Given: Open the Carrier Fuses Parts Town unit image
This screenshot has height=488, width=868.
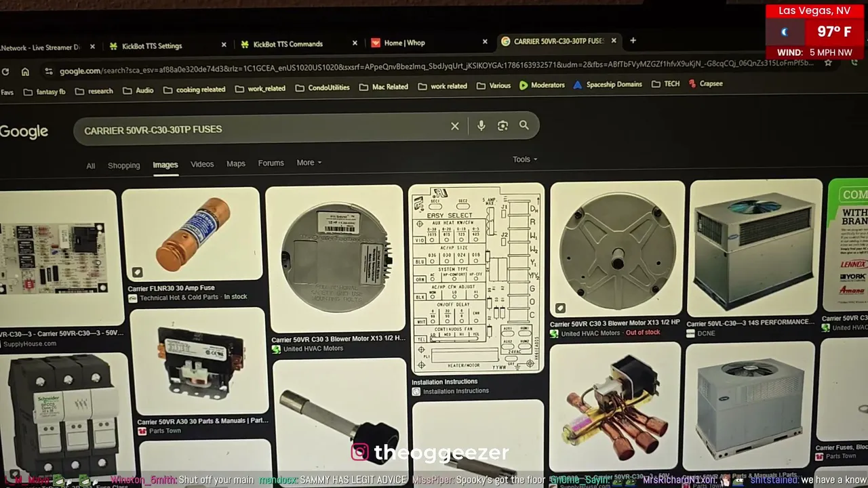Looking at the screenshot, I should (x=844, y=389).
